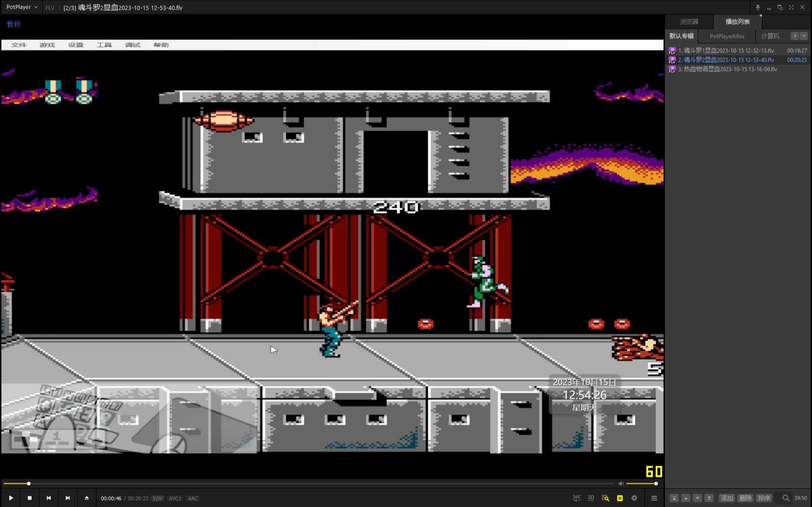812x507 pixels.
Task: Click the 排序 button
Action: [764, 498]
